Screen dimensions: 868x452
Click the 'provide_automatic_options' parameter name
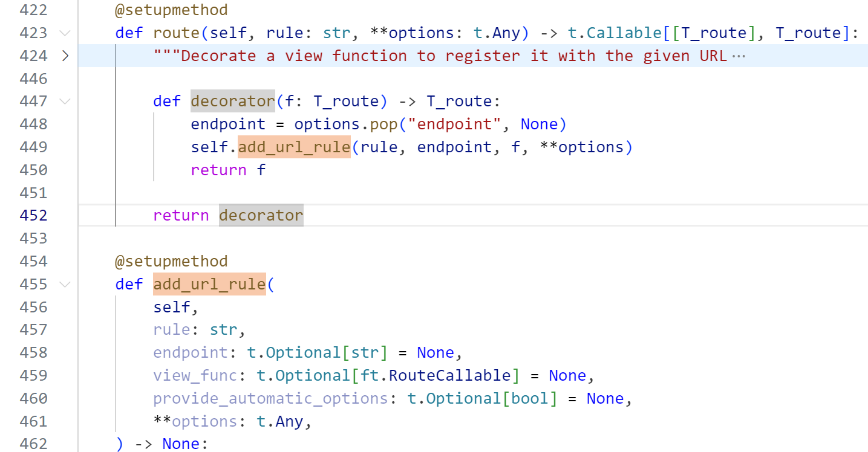coord(271,398)
